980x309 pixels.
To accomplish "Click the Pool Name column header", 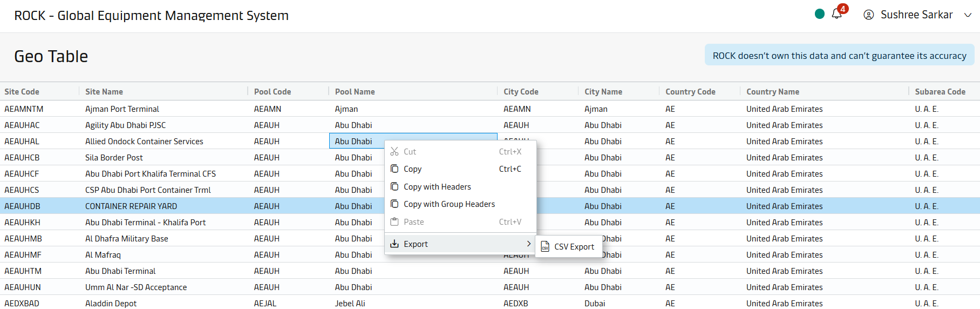I will pyautogui.click(x=355, y=92).
